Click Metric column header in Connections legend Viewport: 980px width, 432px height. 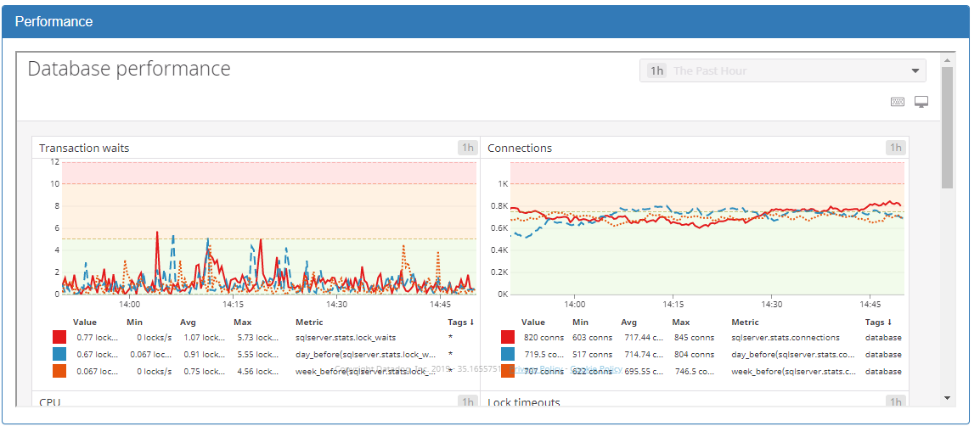coord(746,323)
